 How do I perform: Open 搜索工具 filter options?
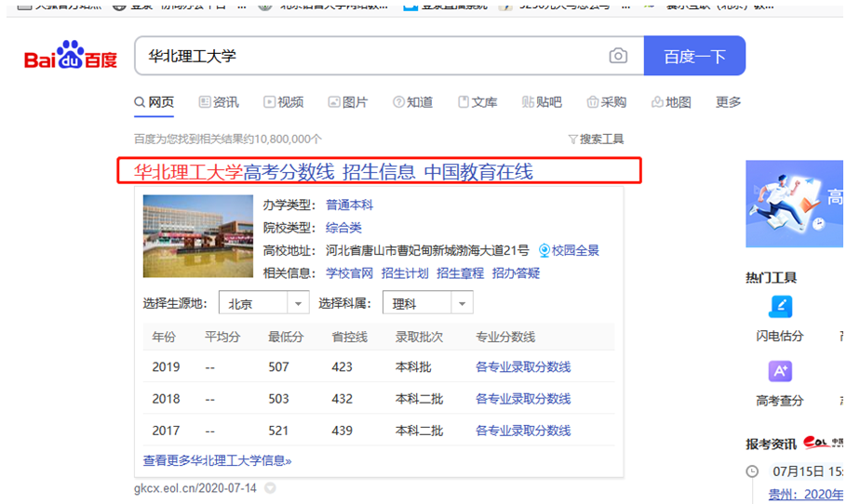pyautogui.click(x=596, y=139)
